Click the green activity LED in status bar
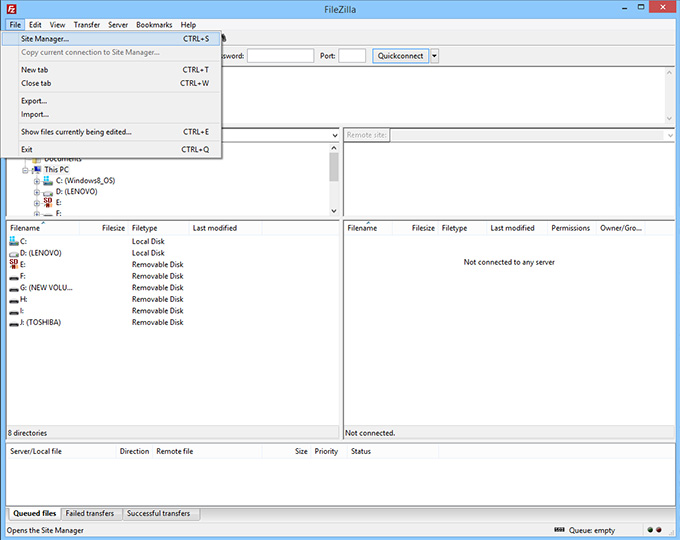Image resolution: width=680 pixels, height=540 pixels. pos(650,530)
